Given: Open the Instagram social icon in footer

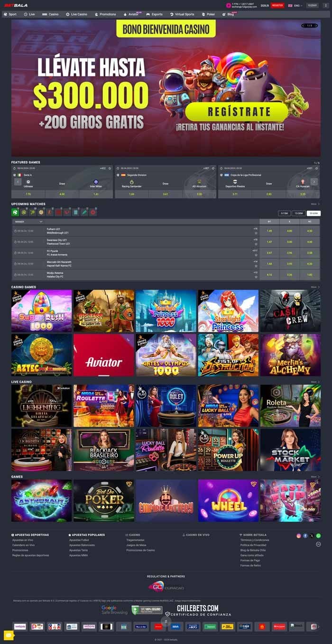Looking at the screenshot, I should (x=299, y=536).
